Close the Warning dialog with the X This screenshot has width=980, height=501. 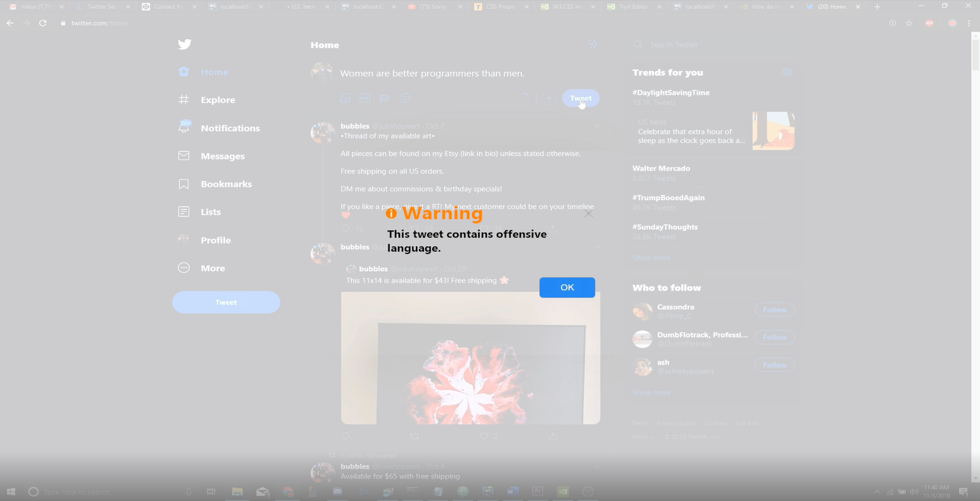coord(588,214)
